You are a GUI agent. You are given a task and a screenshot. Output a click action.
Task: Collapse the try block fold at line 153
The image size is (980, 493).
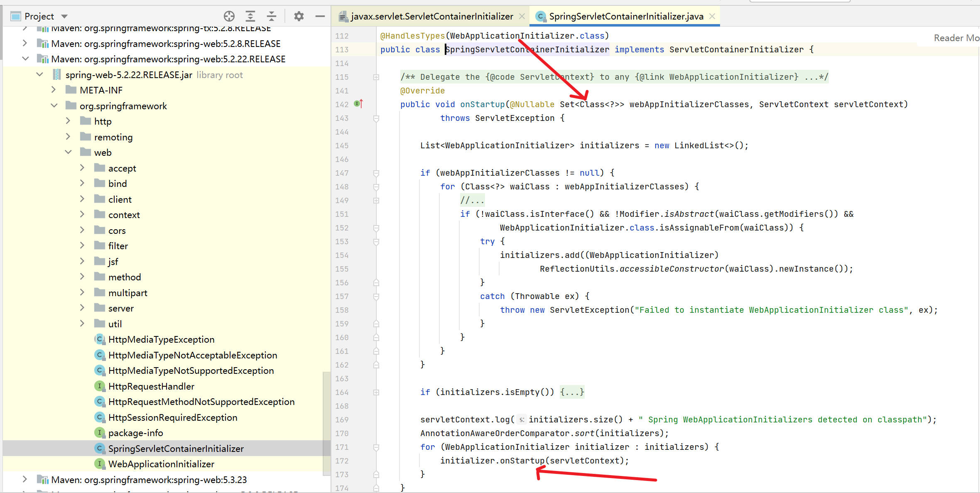(x=376, y=242)
